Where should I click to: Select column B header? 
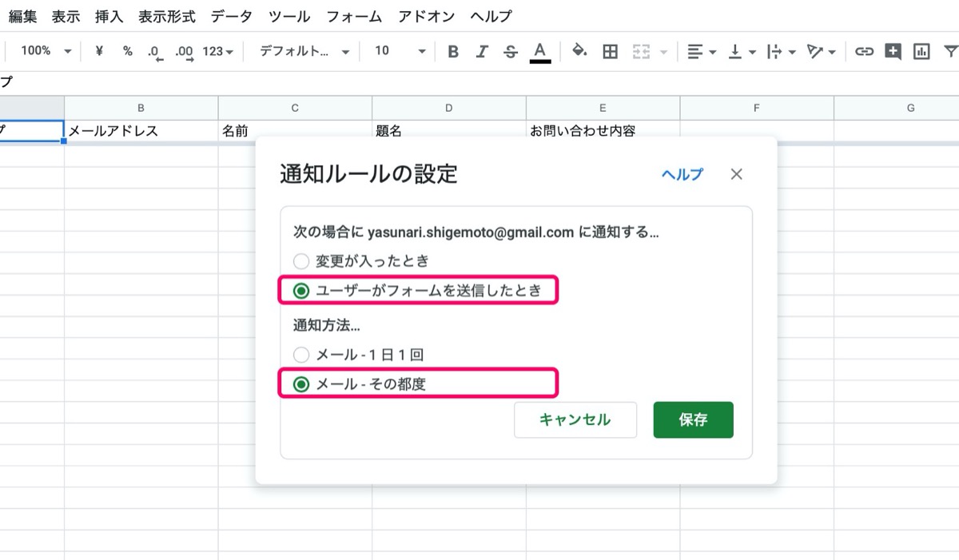coord(141,108)
